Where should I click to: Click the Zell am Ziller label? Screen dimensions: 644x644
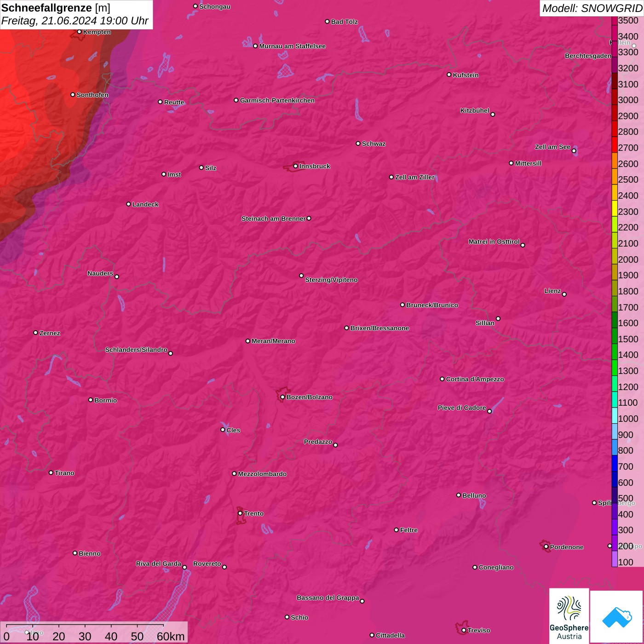[415, 177]
